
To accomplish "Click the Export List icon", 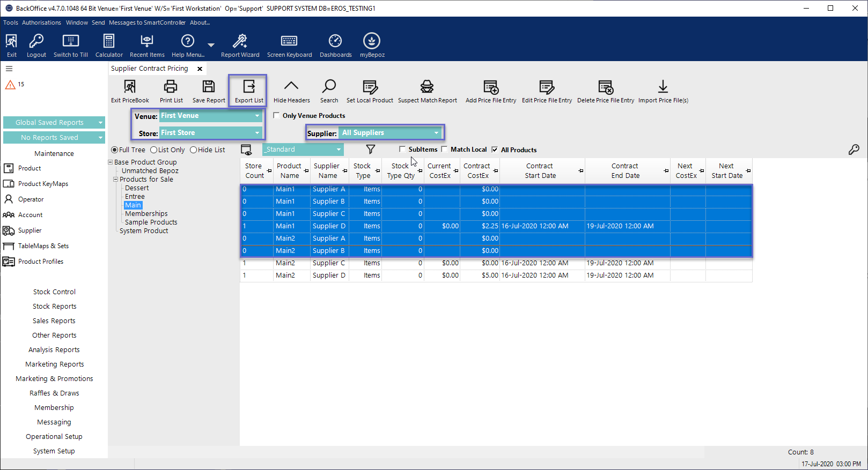I will [x=249, y=87].
